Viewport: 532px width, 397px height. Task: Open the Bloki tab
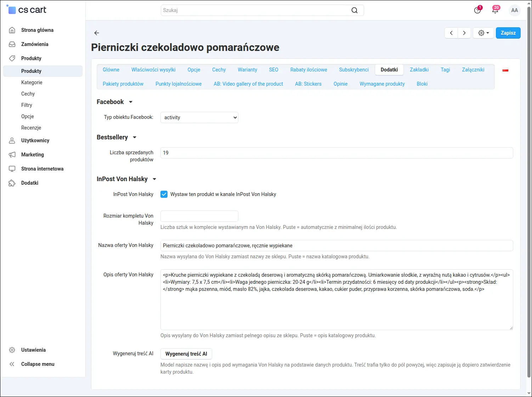click(422, 84)
